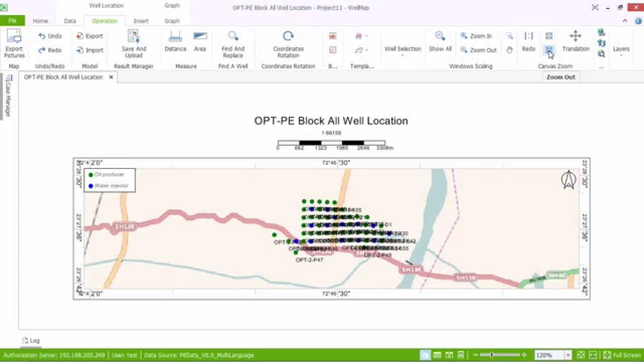
Task: Click the 120% zoom input field
Action: click(549, 355)
